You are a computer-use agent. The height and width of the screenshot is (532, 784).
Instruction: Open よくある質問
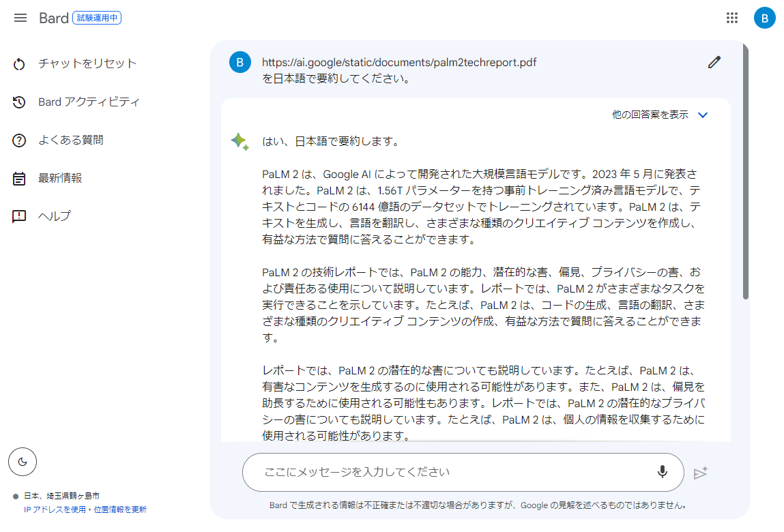pos(71,140)
